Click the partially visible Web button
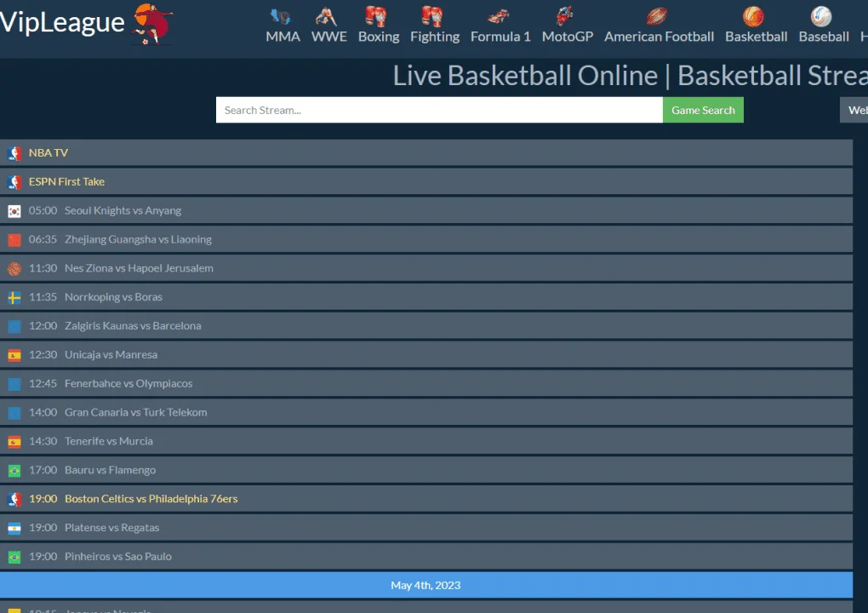Viewport: 868px width, 613px height. point(854,110)
